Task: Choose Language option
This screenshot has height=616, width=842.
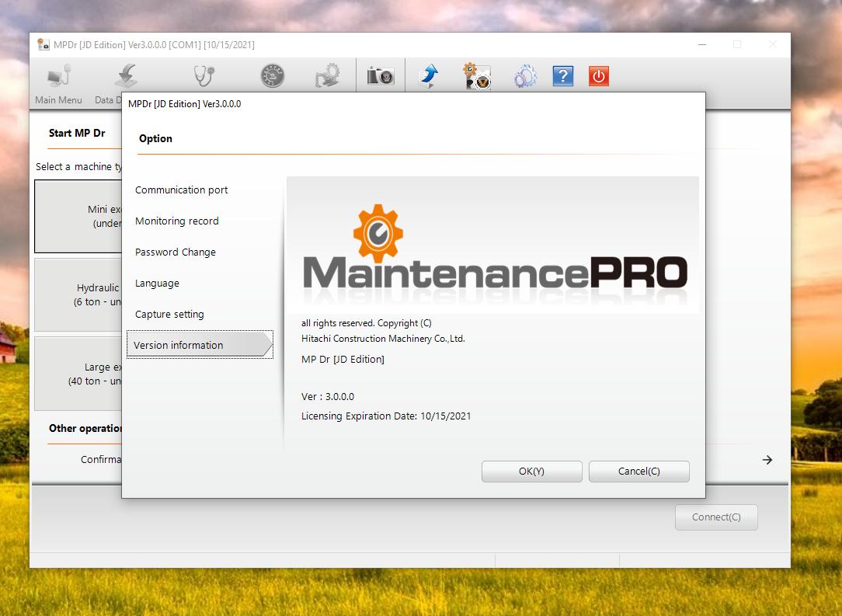Action: pyautogui.click(x=157, y=284)
